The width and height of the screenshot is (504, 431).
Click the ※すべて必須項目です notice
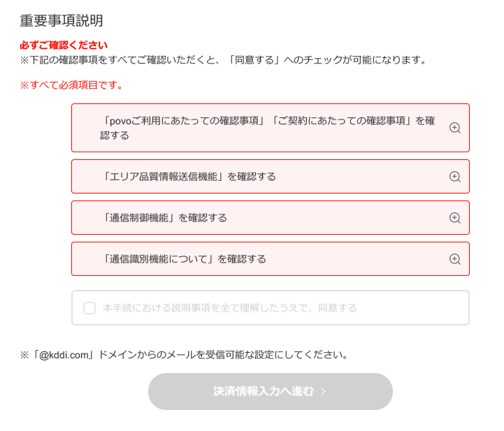click(72, 85)
